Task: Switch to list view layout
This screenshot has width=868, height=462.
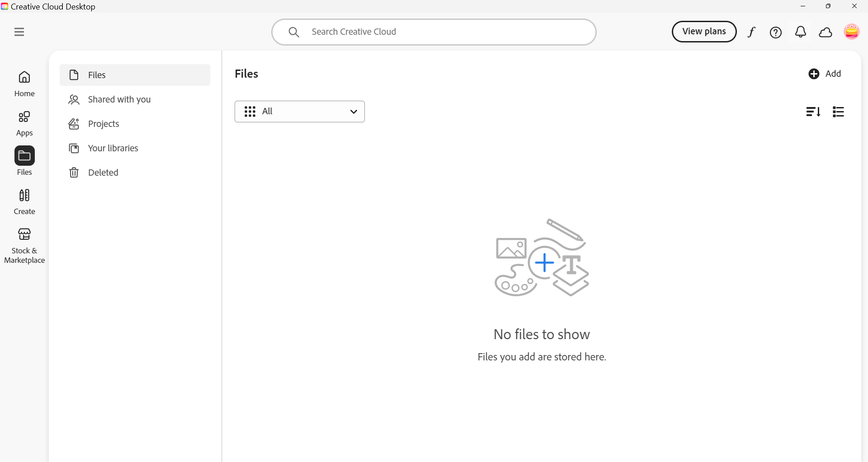Action: pos(838,112)
